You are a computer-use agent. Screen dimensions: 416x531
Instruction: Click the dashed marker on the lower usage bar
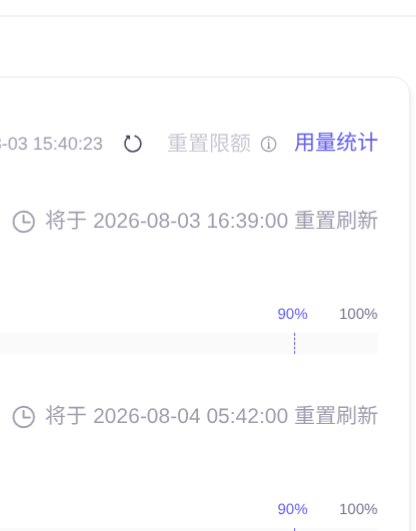pyautogui.click(x=294, y=529)
